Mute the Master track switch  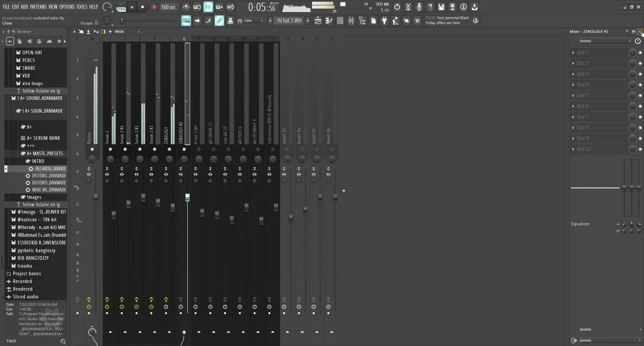coord(92,149)
